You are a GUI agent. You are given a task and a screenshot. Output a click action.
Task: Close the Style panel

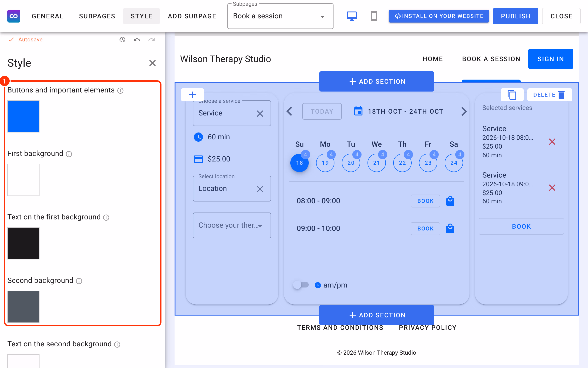point(152,63)
